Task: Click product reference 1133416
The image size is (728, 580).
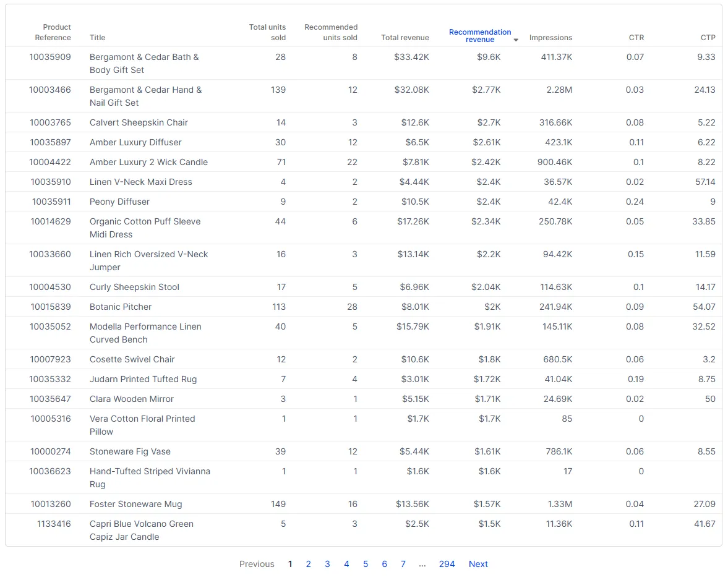Action: [x=54, y=524]
